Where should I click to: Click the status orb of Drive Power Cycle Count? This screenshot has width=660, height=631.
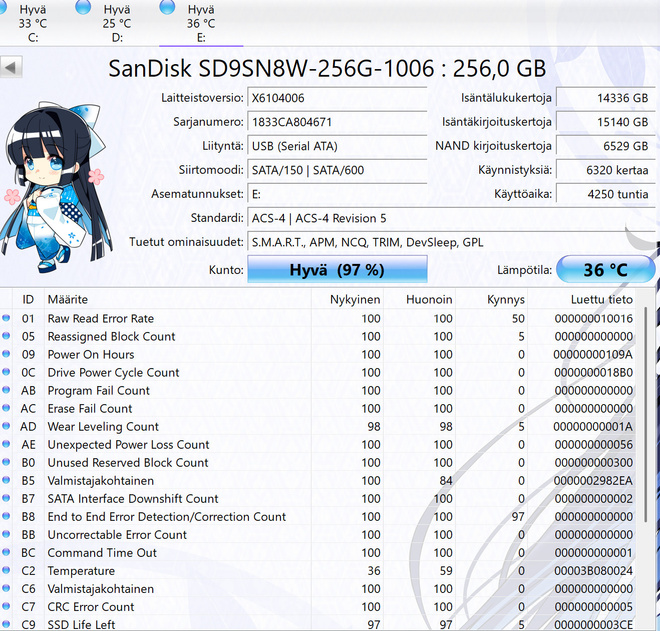6,372
